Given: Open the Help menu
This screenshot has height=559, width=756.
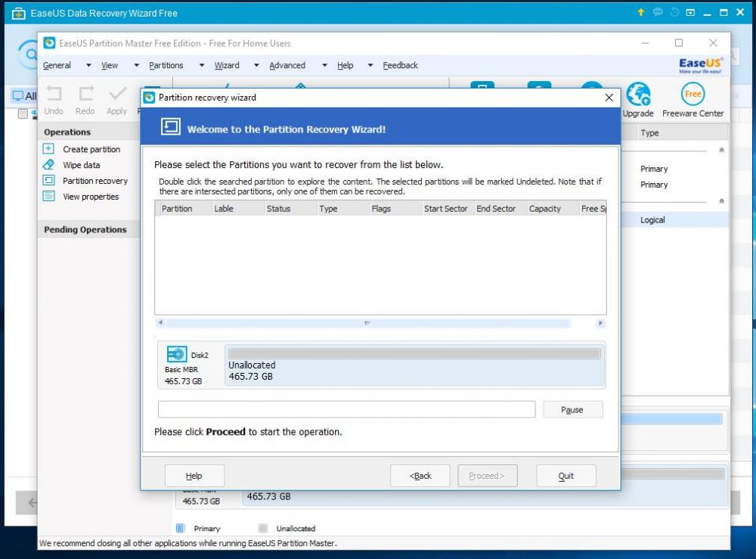Looking at the screenshot, I should (345, 65).
